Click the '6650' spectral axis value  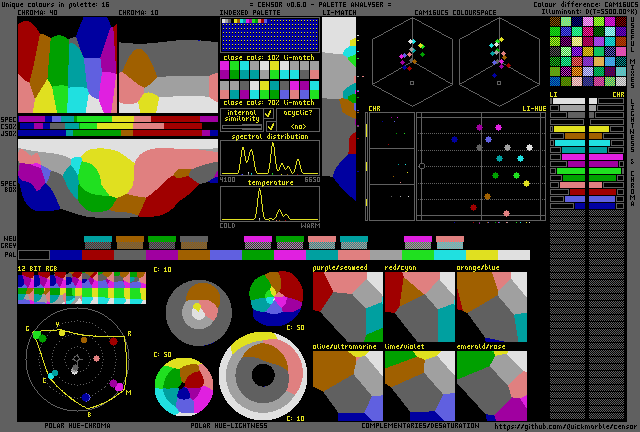[312, 180]
